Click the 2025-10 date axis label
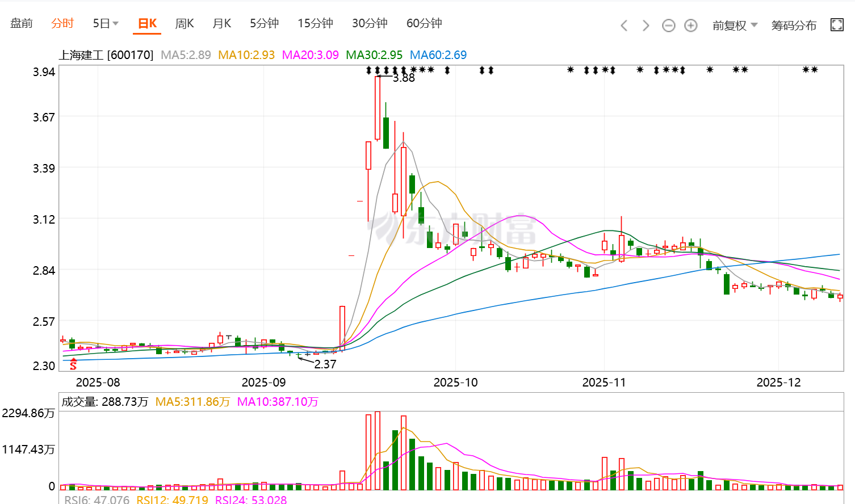 (456, 383)
